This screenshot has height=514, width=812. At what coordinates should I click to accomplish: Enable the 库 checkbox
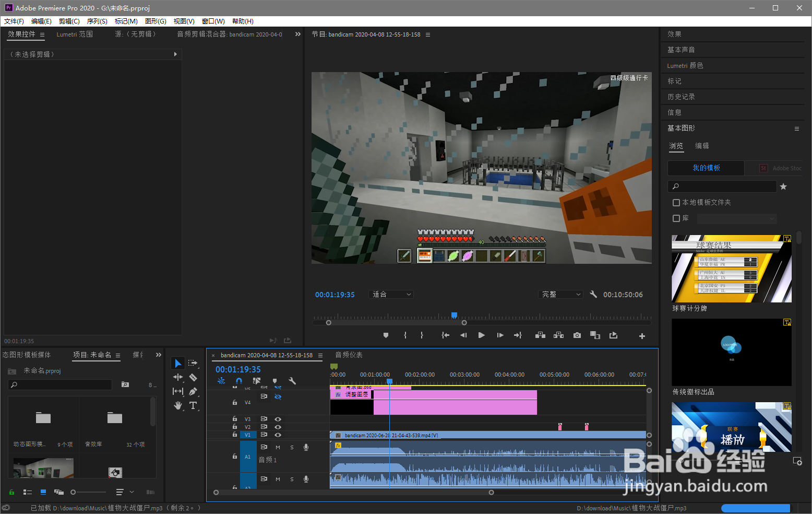pos(676,218)
